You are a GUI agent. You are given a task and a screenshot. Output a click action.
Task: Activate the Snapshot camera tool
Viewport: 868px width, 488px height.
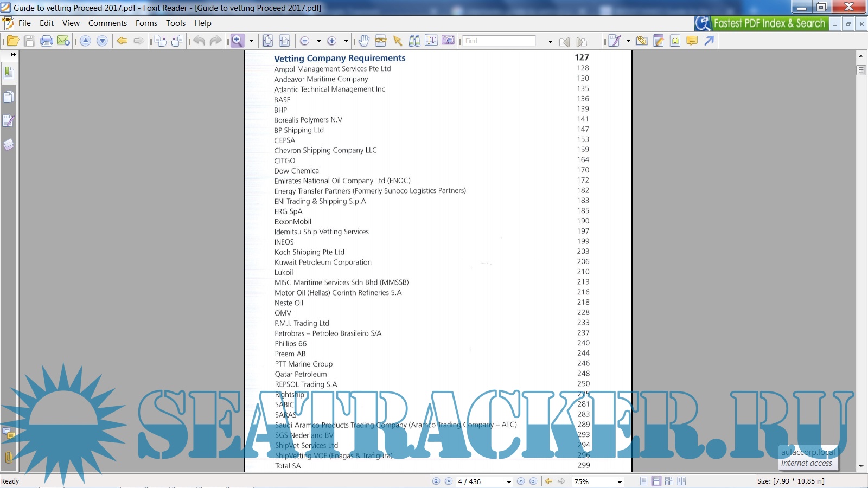pos(448,41)
